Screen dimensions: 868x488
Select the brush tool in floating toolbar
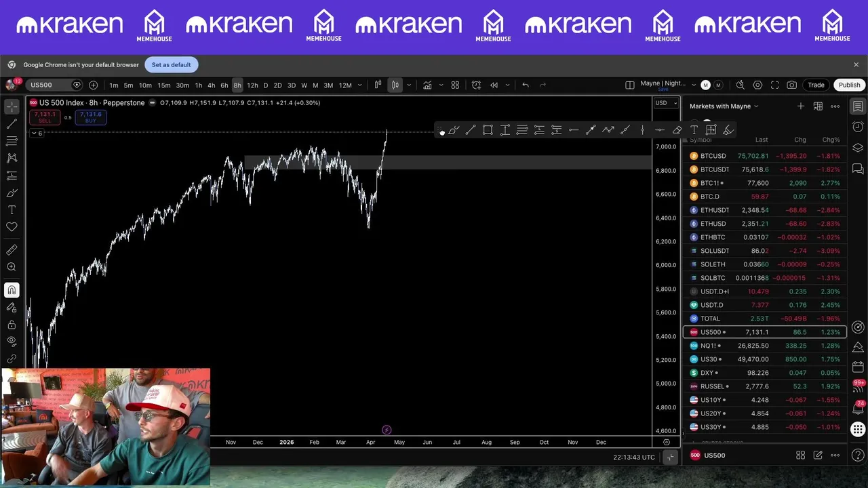coord(454,130)
